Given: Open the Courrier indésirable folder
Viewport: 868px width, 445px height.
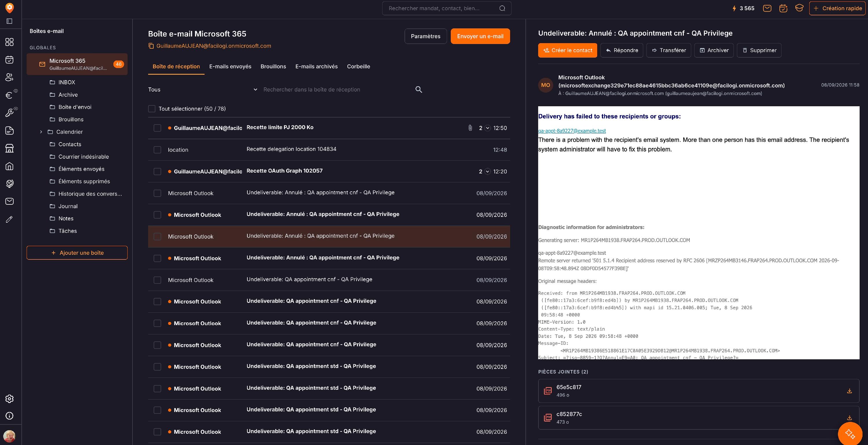Looking at the screenshot, I should pos(84,156).
